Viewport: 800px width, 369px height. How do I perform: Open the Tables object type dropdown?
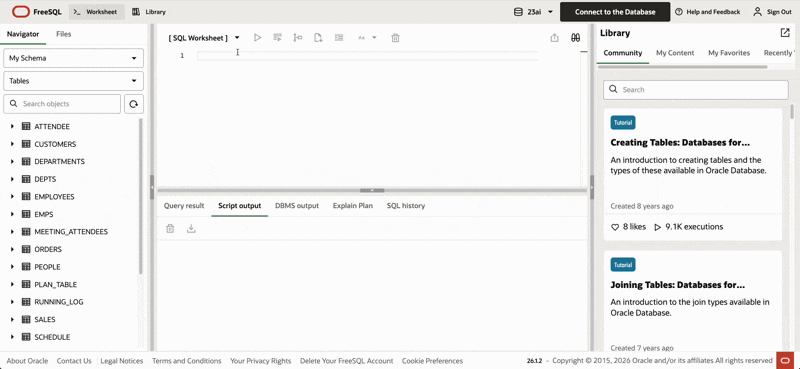point(73,81)
